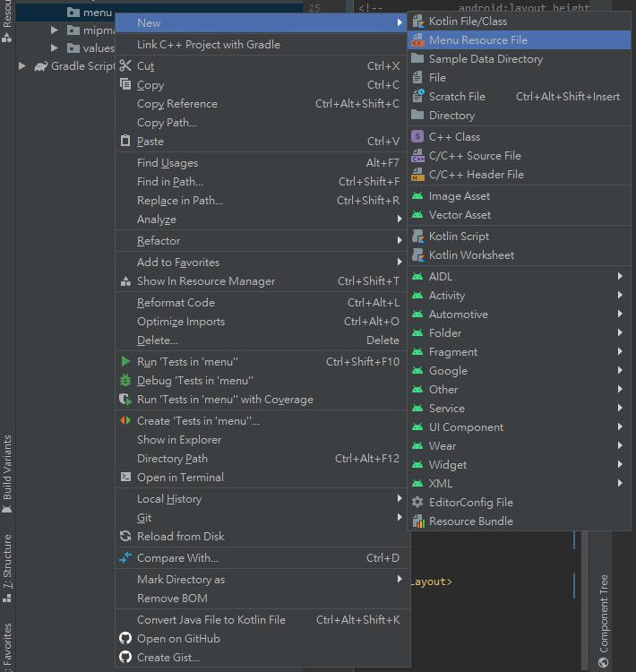Click the Copy icon in context menu

(125, 84)
